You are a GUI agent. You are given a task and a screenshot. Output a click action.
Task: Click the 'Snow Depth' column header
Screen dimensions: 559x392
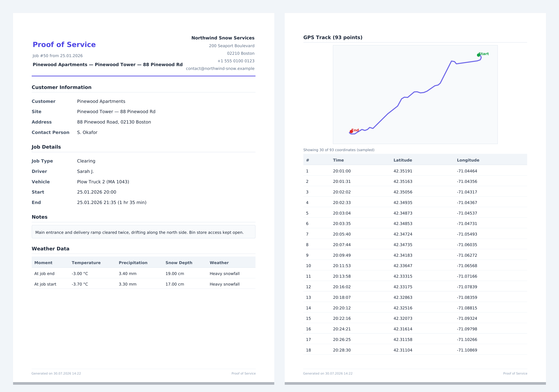click(x=179, y=263)
